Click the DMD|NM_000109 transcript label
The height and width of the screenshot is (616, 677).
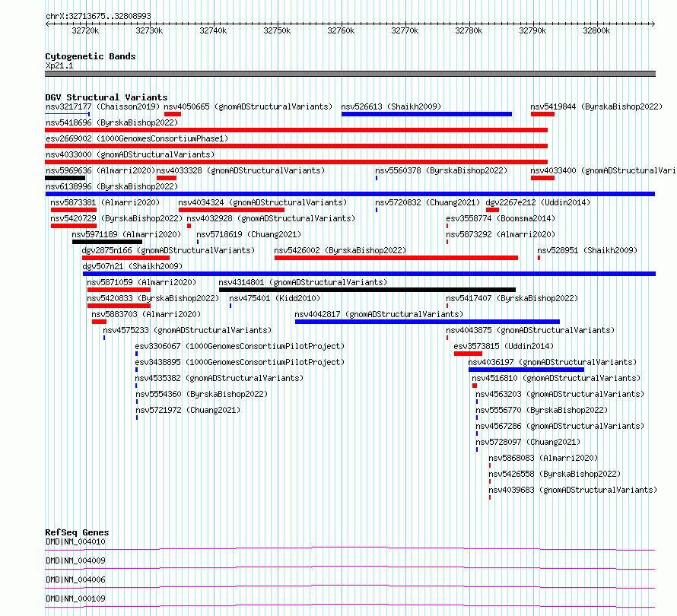tap(75, 599)
